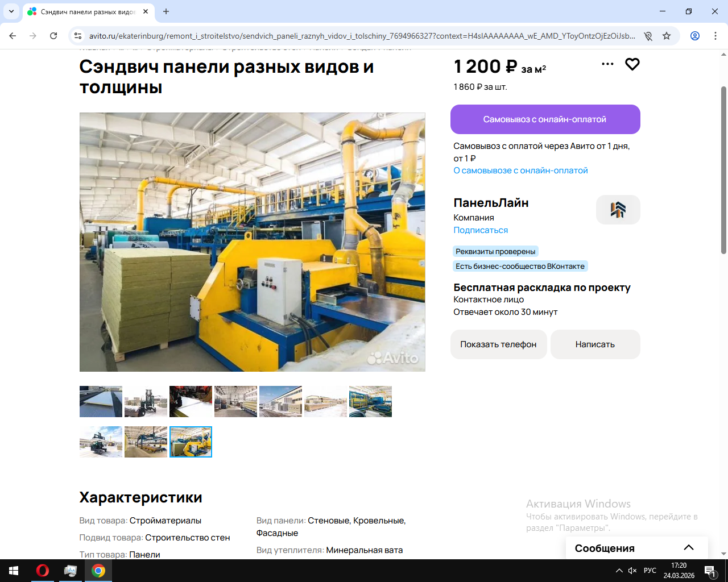Viewport: 728px width, 582px height.
Task: Click the Стройматериалы value
Action: [166, 521]
